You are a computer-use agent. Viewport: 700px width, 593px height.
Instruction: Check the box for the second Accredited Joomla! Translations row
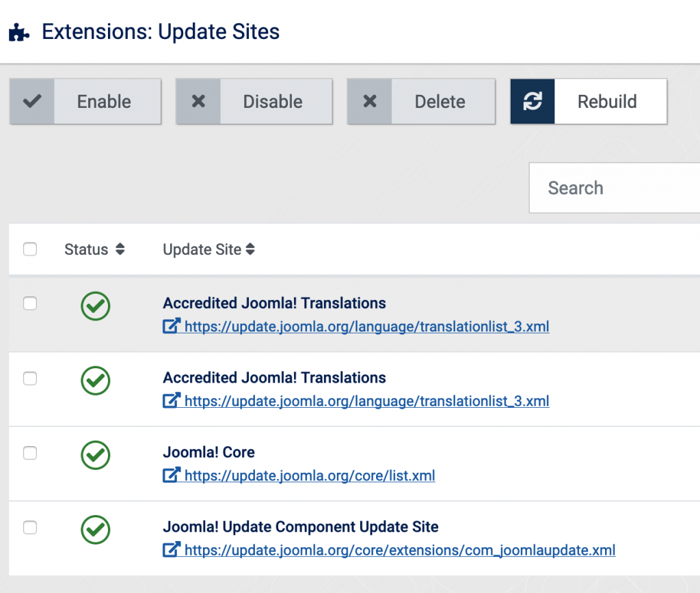pos(30,378)
